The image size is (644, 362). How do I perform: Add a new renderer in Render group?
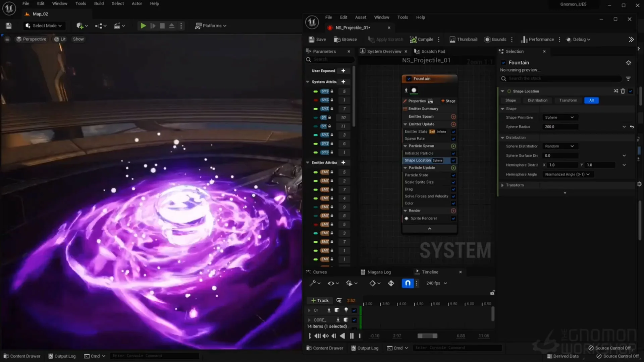tap(453, 211)
